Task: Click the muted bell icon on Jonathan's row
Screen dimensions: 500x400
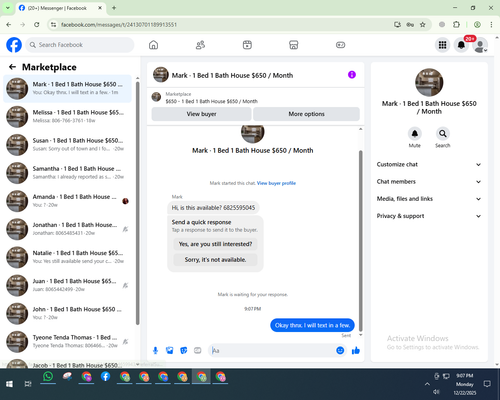Action: tap(125, 229)
